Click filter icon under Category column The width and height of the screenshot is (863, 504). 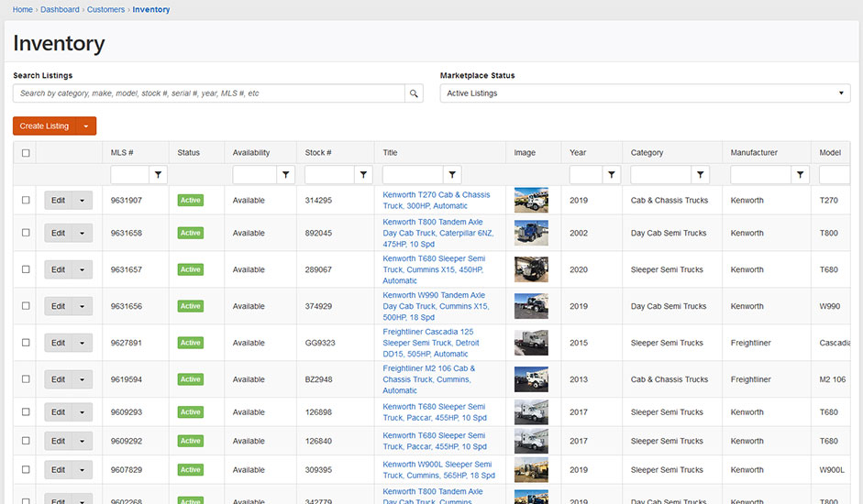coord(701,174)
